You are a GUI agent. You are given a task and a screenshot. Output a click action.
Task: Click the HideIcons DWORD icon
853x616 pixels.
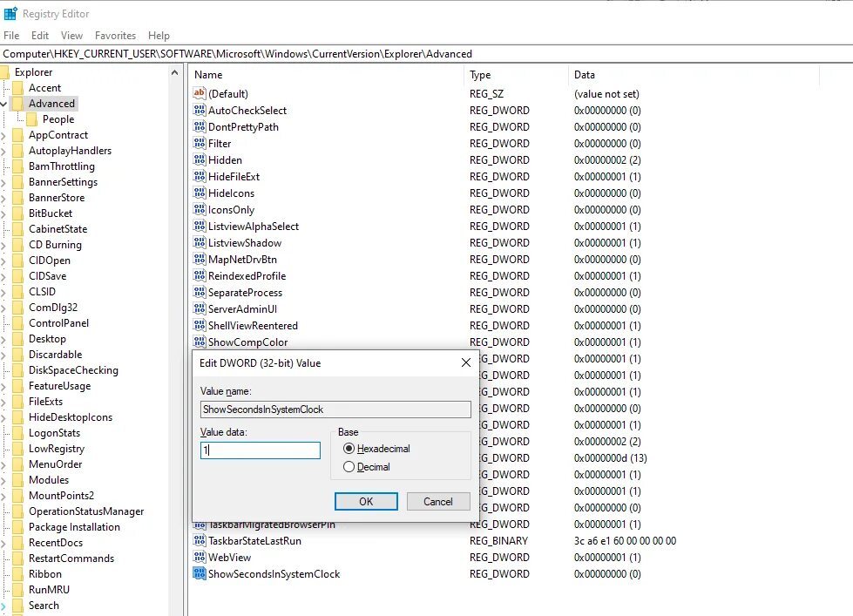pos(200,193)
